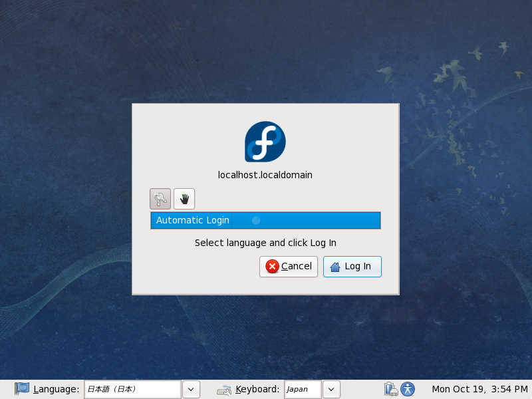This screenshot has width=532, height=399.
Task: Click the keyboard icon in the bottom panel
Action: (x=225, y=390)
